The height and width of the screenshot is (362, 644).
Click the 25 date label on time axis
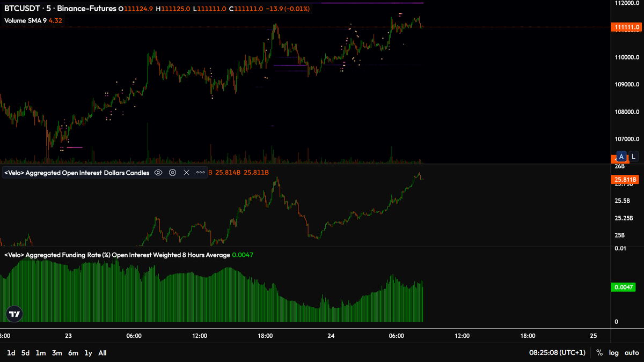point(593,336)
